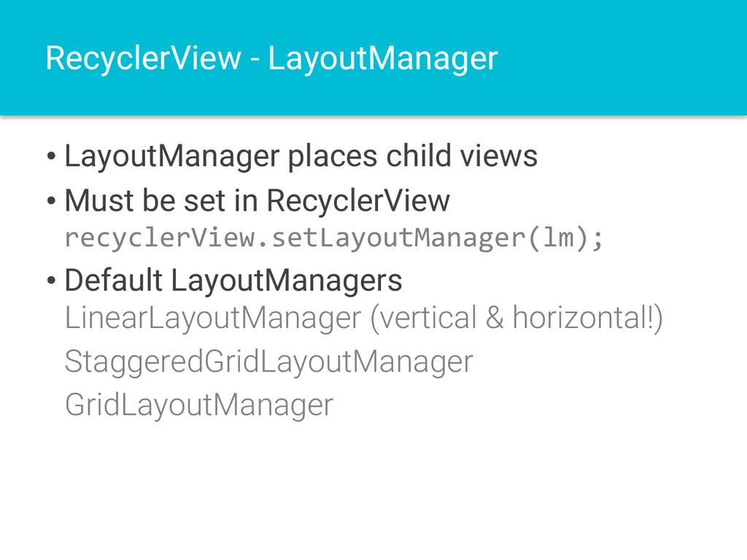This screenshot has height=560, width=747.
Task: Select the first bullet point dot
Action: (x=52, y=156)
